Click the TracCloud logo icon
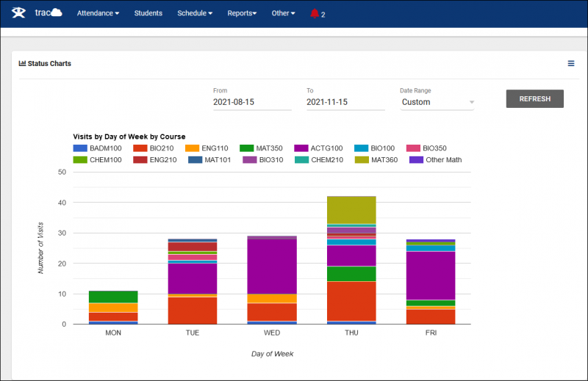The image size is (588, 381). (20, 13)
